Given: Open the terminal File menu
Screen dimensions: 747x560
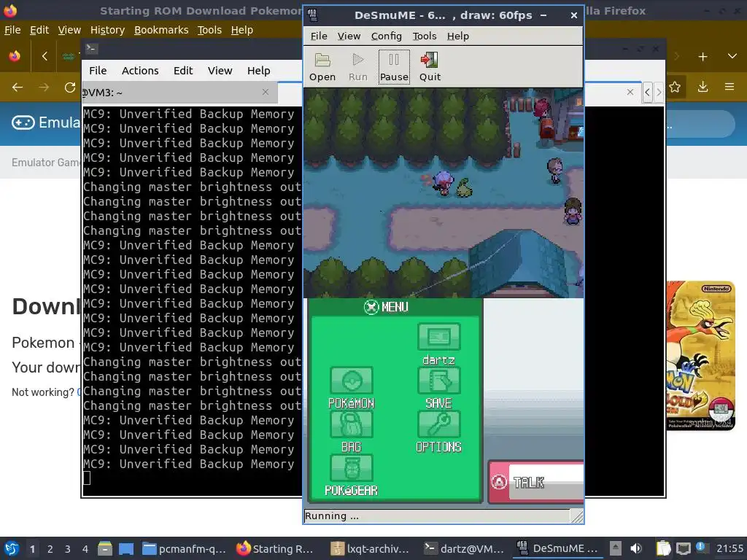Looking at the screenshot, I should 98,71.
